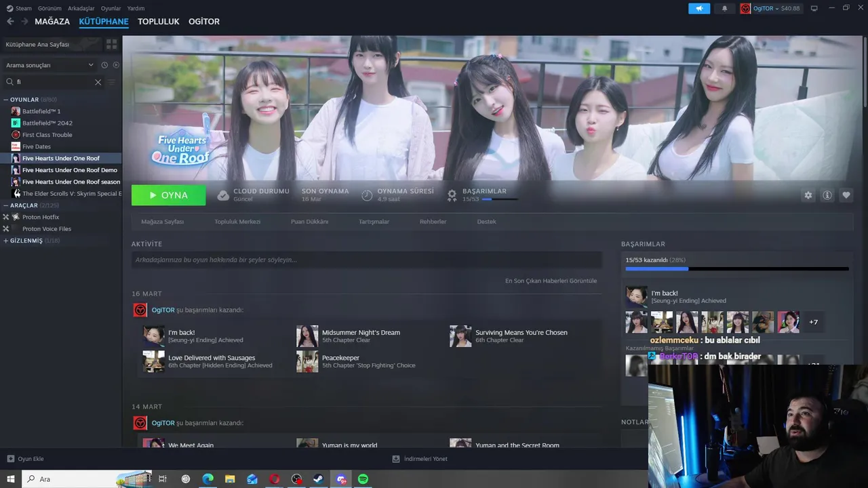The width and height of the screenshot is (868, 488).
Task: Open the Topluluk Merkezi link
Action: 237,222
